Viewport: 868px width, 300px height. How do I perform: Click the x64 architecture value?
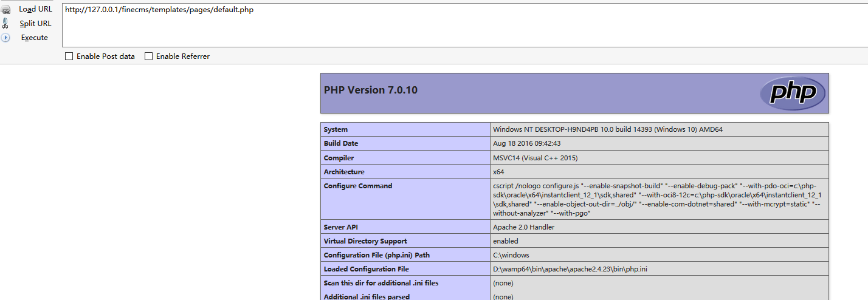498,172
